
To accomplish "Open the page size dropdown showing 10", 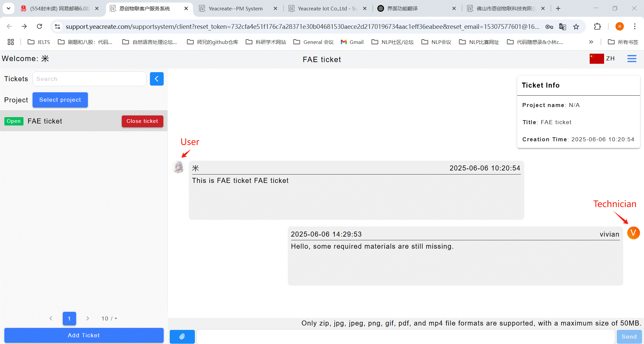I will (109, 318).
